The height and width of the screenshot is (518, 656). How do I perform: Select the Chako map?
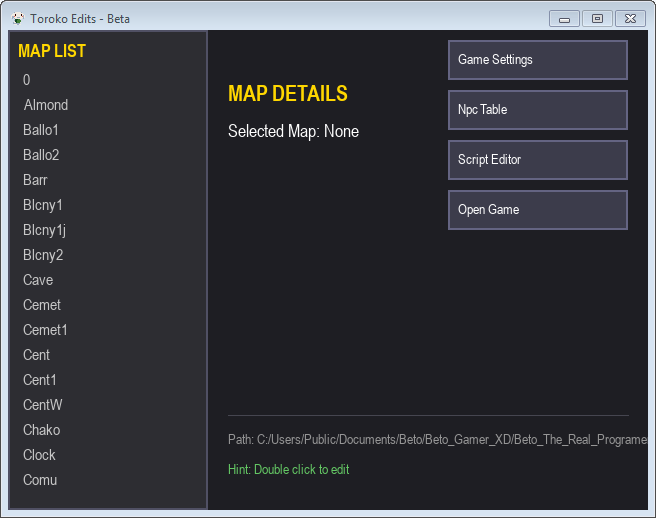[x=41, y=430]
